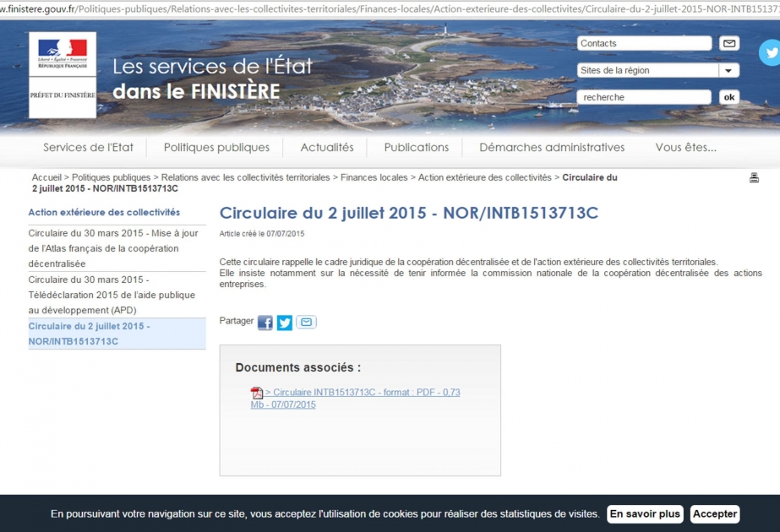Image resolution: width=780 pixels, height=532 pixels.
Task: Go to Accueil breadcrumb link
Action: tap(46, 177)
